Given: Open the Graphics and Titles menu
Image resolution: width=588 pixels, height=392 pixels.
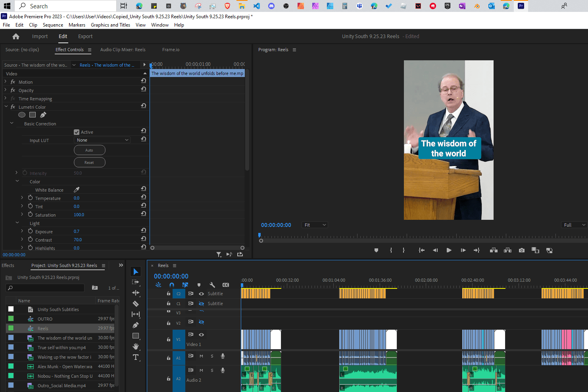Looking at the screenshot, I should 110,25.
